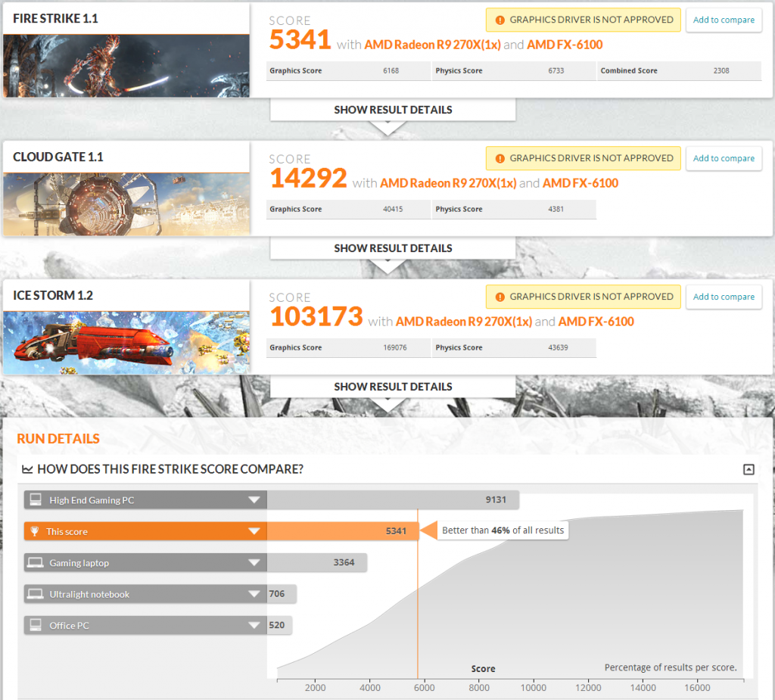
Task: Click the Score axis title under the chart
Action: 483,669
